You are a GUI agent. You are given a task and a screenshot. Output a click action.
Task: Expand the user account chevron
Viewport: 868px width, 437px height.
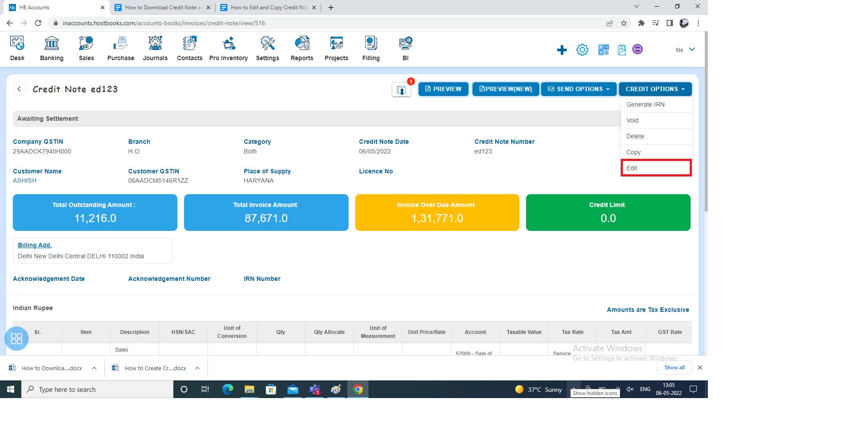(692, 50)
